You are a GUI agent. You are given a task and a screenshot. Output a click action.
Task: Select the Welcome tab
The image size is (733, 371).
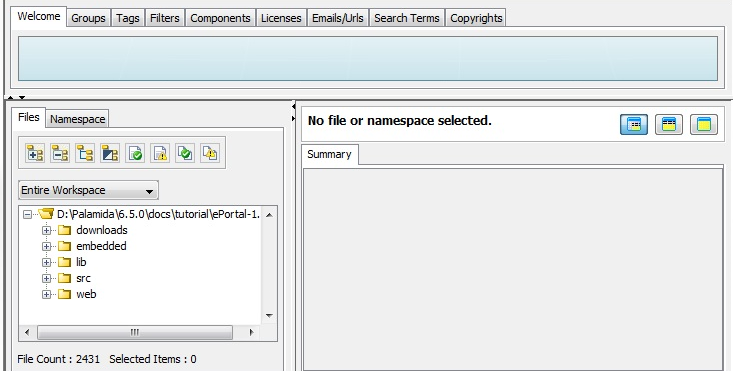coord(39,16)
